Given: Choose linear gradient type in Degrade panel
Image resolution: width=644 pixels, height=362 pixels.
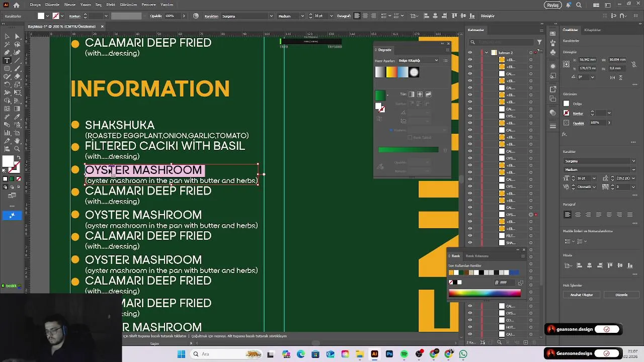Looking at the screenshot, I should coord(412,94).
